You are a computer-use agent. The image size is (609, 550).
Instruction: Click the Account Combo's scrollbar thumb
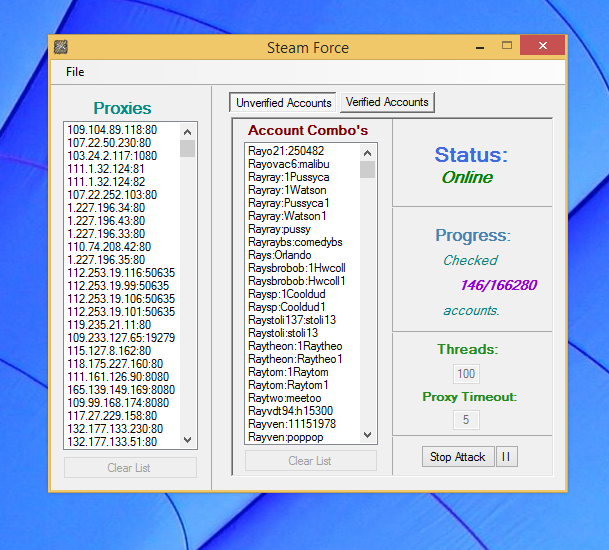coord(367,169)
